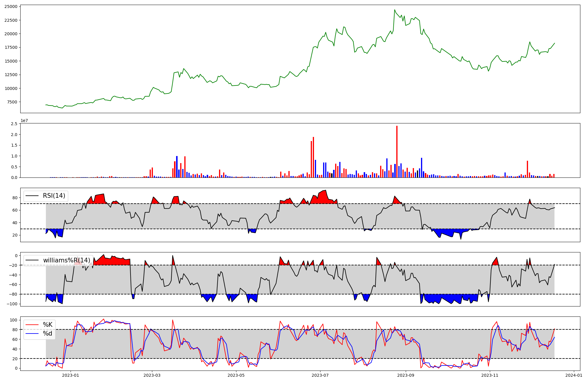Click the williams%R(14) legend label
The height and width of the screenshot is (382, 588).
click(x=66, y=260)
